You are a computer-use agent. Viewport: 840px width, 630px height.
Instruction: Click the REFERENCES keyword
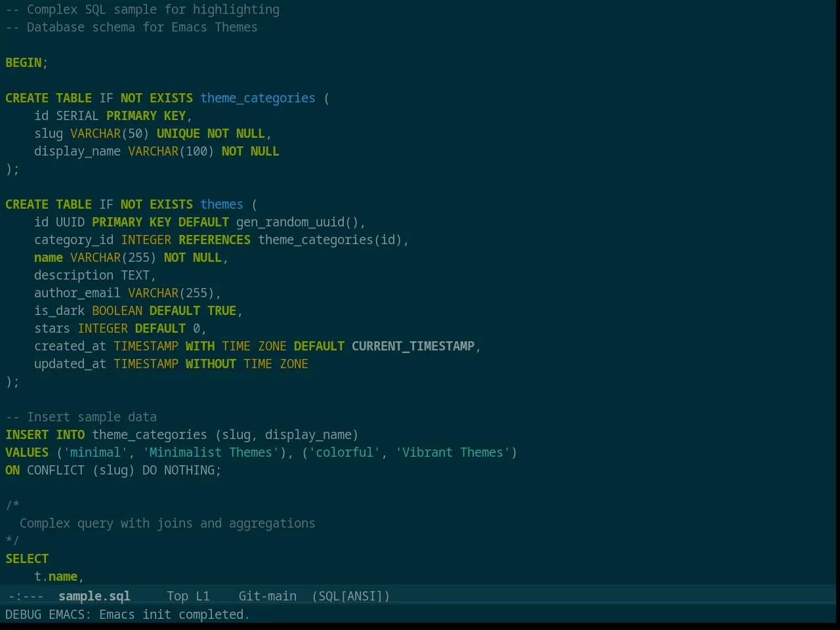click(215, 240)
